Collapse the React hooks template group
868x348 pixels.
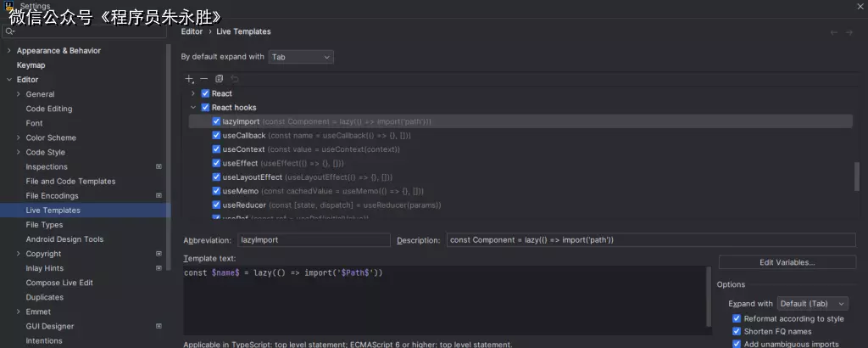click(193, 108)
